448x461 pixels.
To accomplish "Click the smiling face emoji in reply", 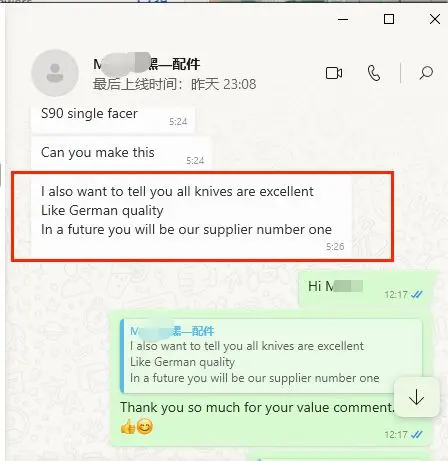I will click(x=145, y=427).
